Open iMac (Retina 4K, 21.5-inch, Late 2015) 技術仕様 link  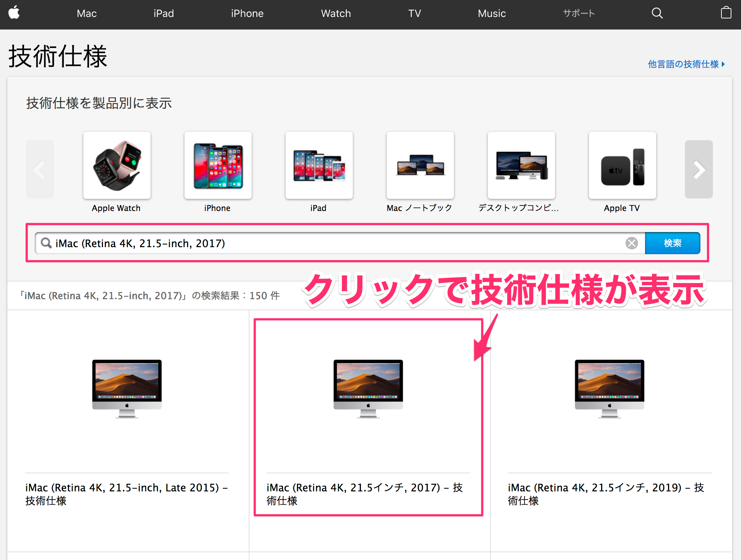pyautogui.click(x=127, y=494)
